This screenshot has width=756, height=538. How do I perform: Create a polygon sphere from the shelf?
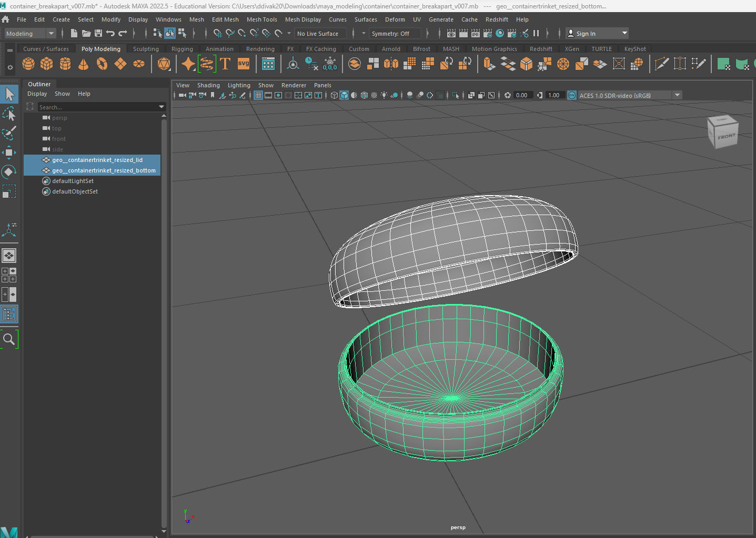click(x=28, y=64)
